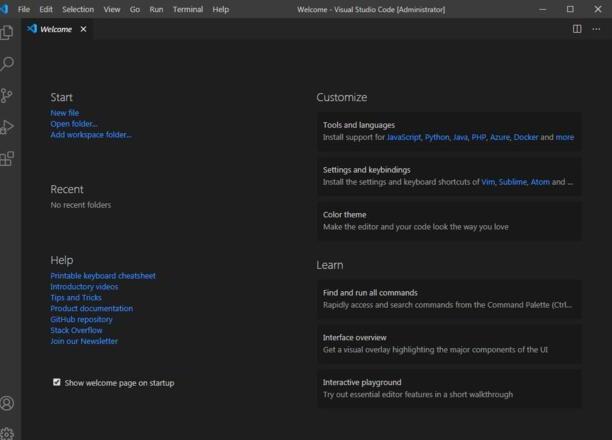Open Stack Overflow link
Image resolution: width=612 pixels, height=440 pixels.
point(76,330)
